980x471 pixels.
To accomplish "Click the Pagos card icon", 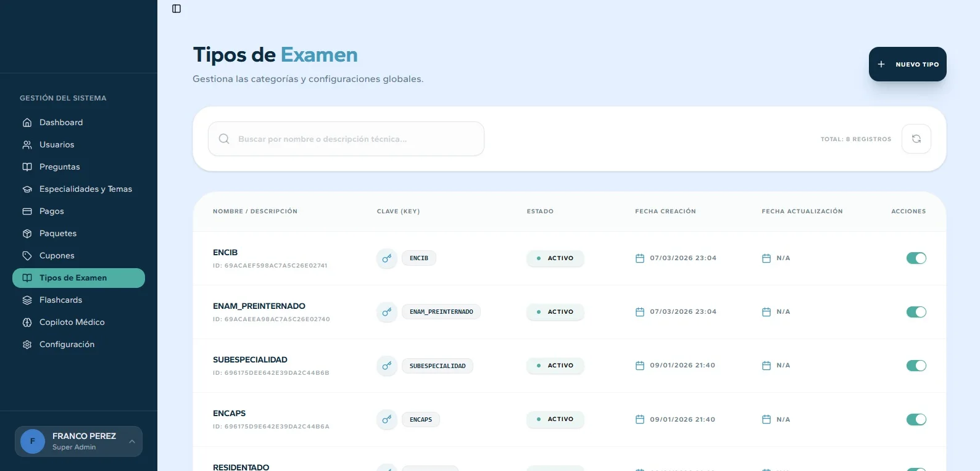I will pyautogui.click(x=27, y=211).
